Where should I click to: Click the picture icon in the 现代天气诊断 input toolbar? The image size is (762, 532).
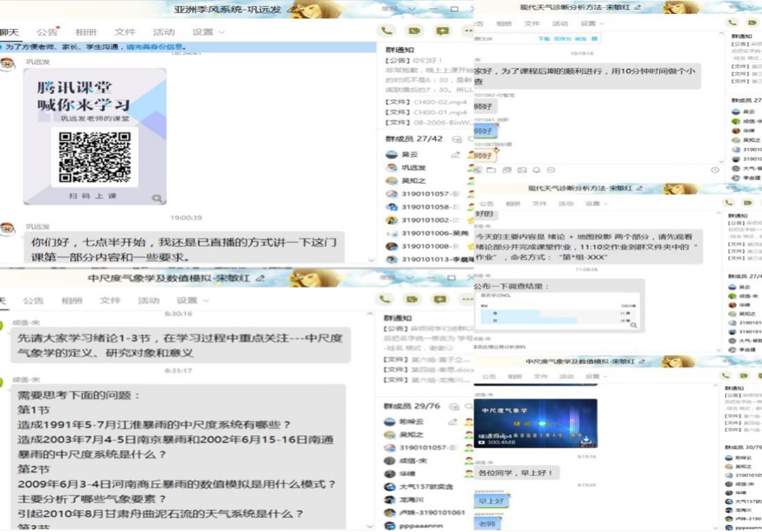pyautogui.click(x=522, y=170)
